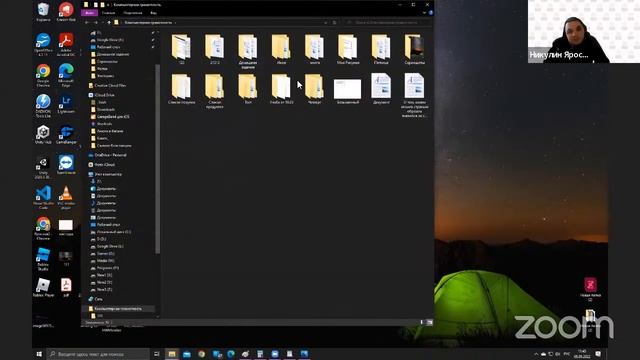Viewport: 640px width, 360px height.
Task: Click into the Explorer search field
Action: [388, 22]
